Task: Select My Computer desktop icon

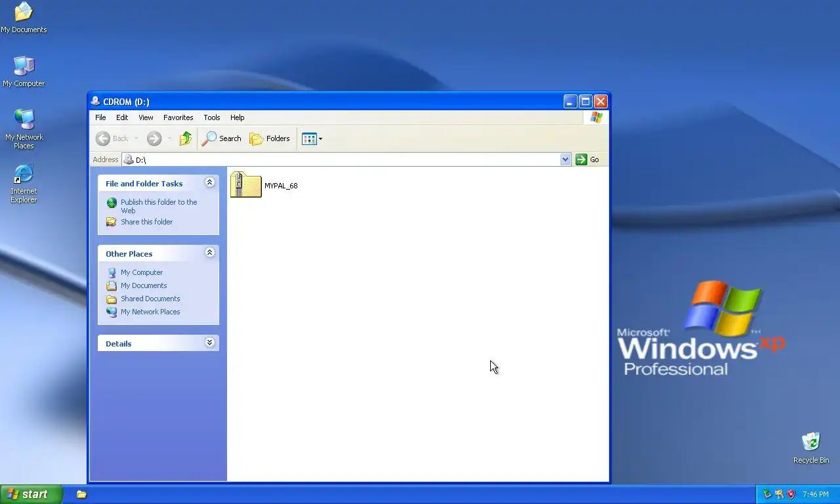Action: 24,71
